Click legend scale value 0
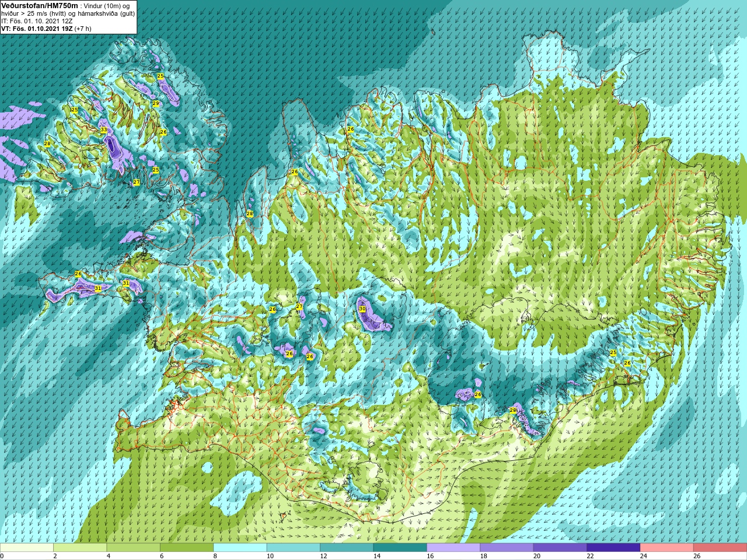Viewport: 747px width, 560px height. pyautogui.click(x=2, y=556)
